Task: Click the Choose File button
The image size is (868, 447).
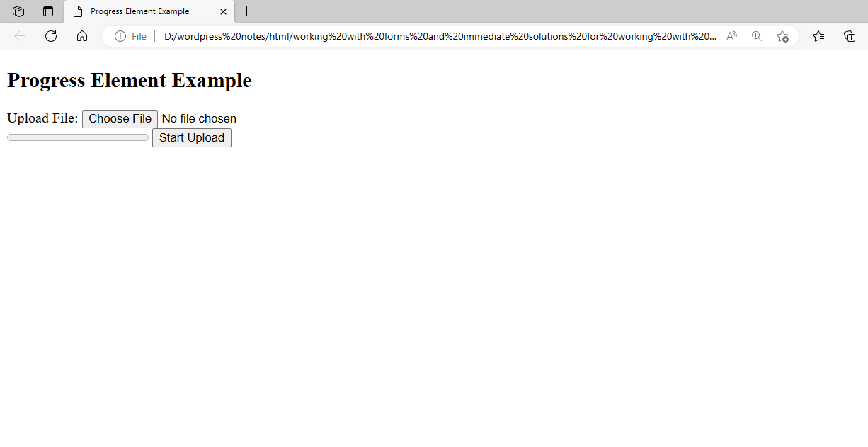Action: pos(120,119)
